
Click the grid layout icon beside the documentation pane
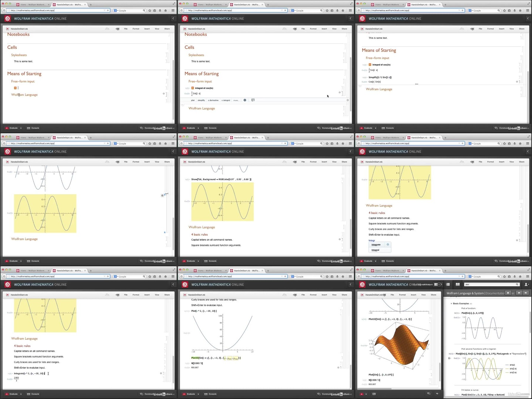pyautogui.click(x=436, y=285)
